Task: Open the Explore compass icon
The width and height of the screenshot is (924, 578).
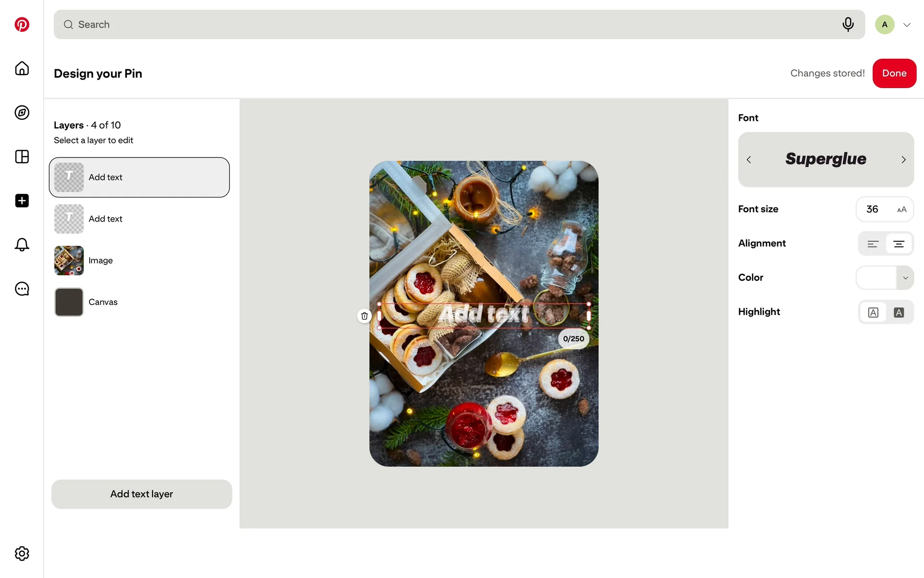Action: point(22,113)
